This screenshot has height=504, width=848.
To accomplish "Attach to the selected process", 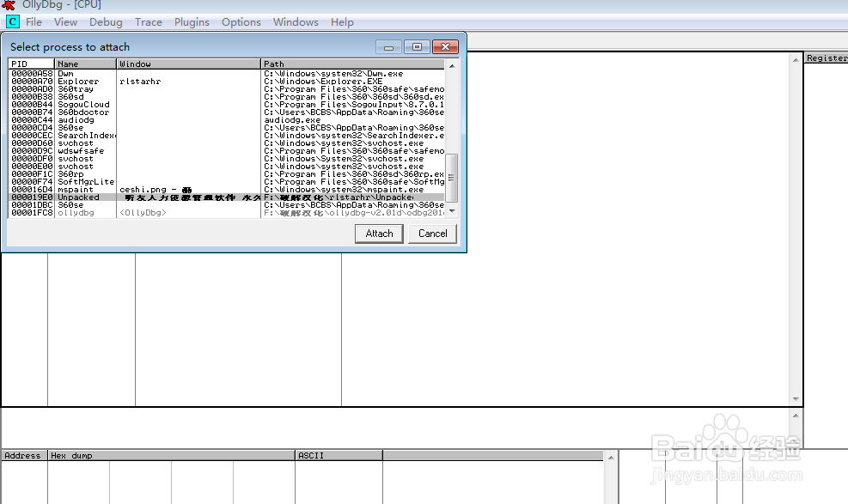I will click(x=379, y=234).
